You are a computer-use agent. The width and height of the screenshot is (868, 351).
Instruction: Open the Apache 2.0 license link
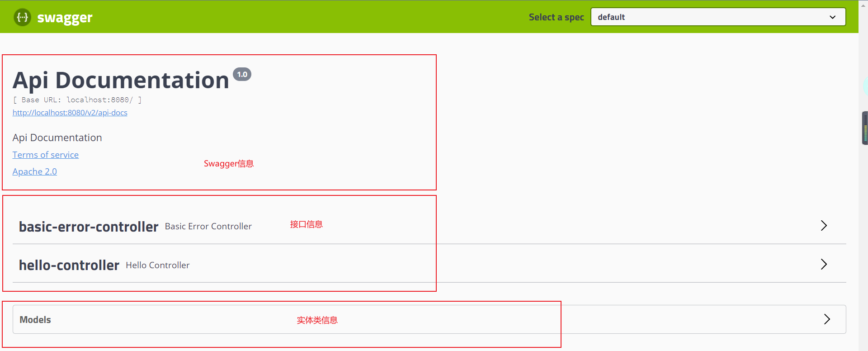(35, 171)
